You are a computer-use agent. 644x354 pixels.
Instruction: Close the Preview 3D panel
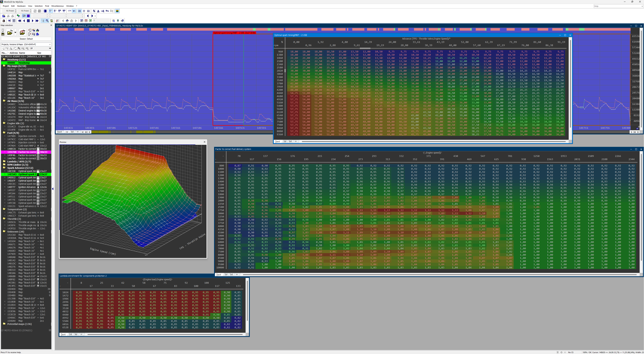click(x=205, y=142)
